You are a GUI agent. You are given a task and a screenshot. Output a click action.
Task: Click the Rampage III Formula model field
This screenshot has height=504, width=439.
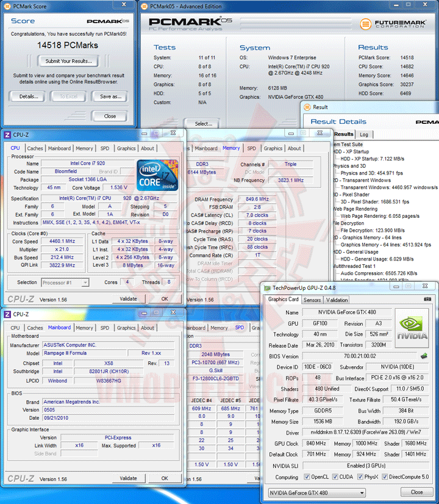click(x=84, y=353)
